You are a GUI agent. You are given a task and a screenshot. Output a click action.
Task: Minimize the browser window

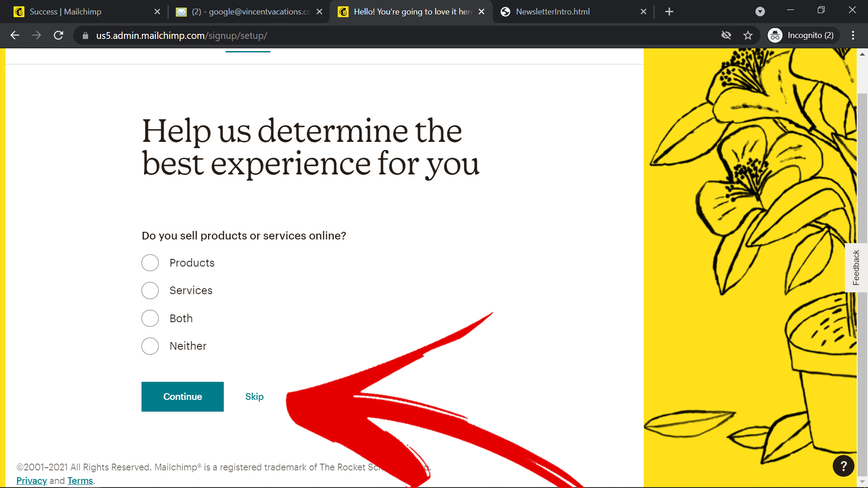[790, 10]
